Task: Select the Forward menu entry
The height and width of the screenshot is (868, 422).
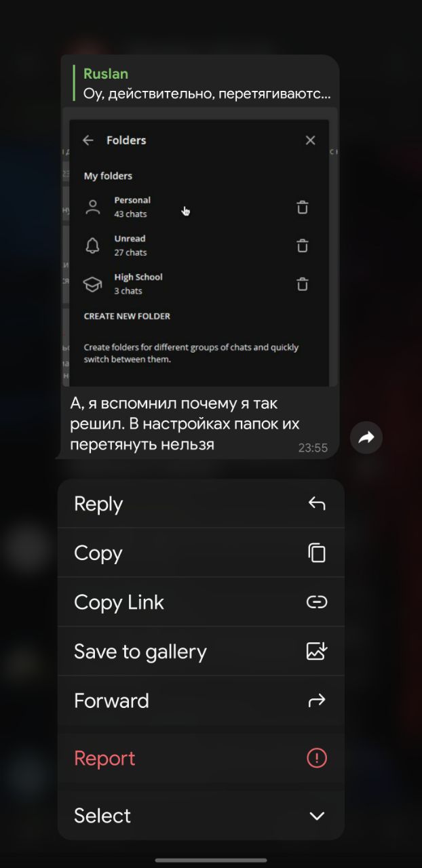Action: coord(201,701)
